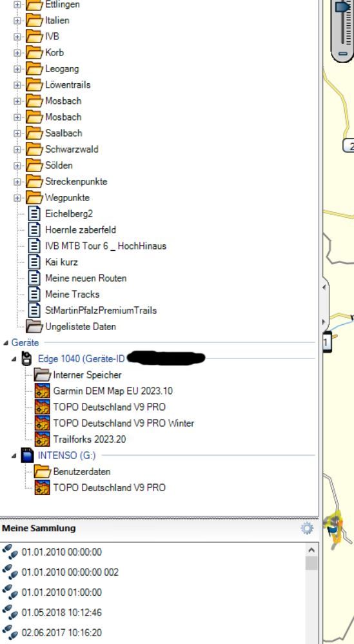Expand the Wegpunkte folder
Image resolution: width=354 pixels, height=644 pixels.
tap(17, 197)
